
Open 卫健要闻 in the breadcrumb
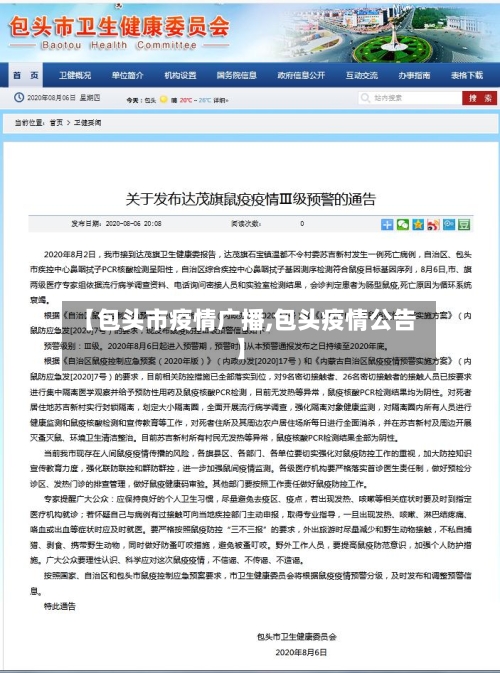(x=88, y=123)
